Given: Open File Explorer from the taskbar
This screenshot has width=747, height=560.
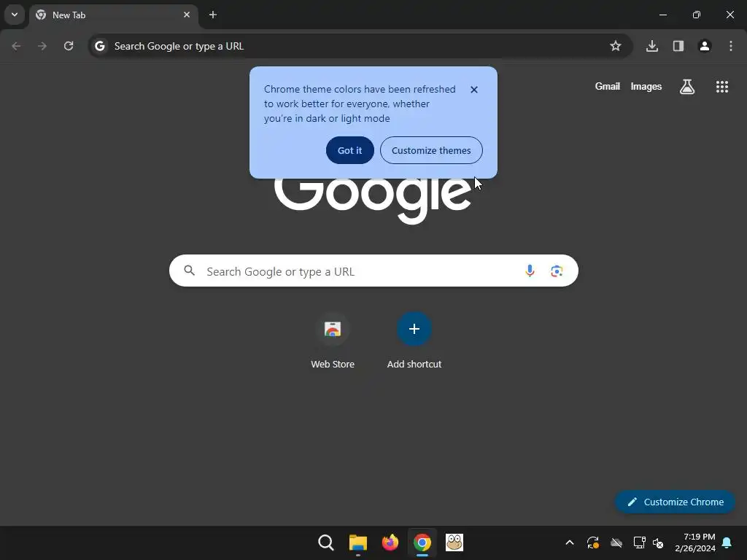Looking at the screenshot, I should tap(357, 542).
